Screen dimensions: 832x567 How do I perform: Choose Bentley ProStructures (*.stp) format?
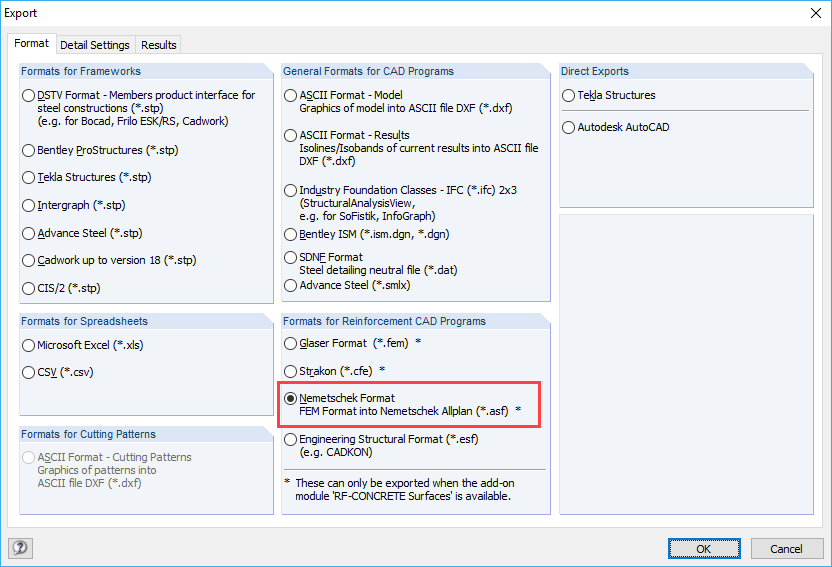(29, 150)
